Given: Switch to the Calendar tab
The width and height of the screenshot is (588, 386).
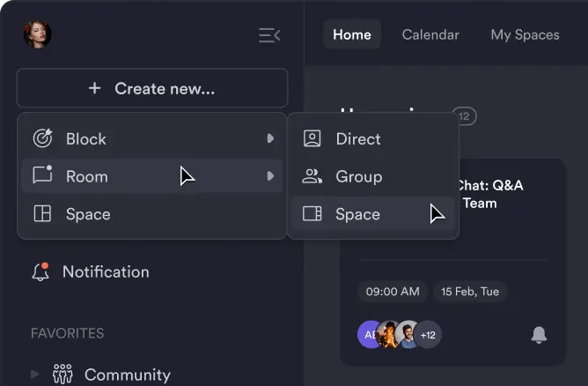Looking at the screenshot, I should pyautogui.click(x=430, y=35).
